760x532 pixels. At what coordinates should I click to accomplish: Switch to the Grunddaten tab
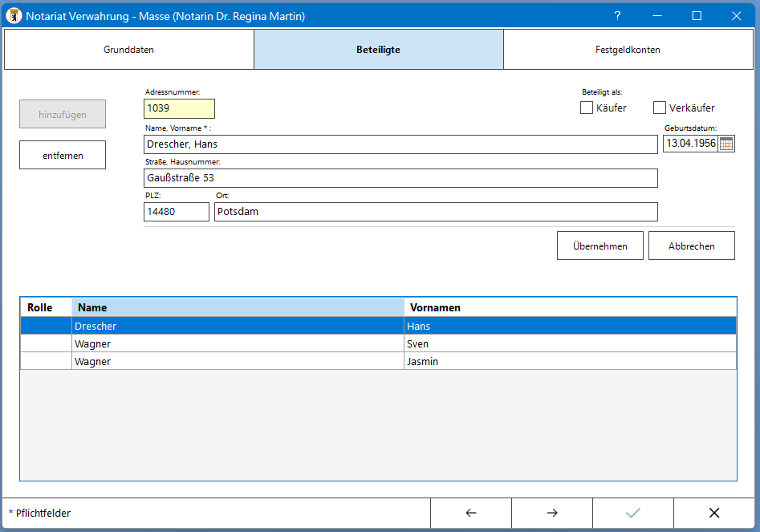[128, 50]
